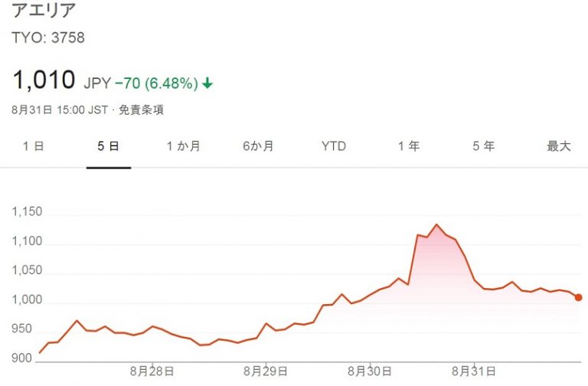The image size is (588, 386).
Task: Select the 5日 chart range tab
Action: (109, 146)
